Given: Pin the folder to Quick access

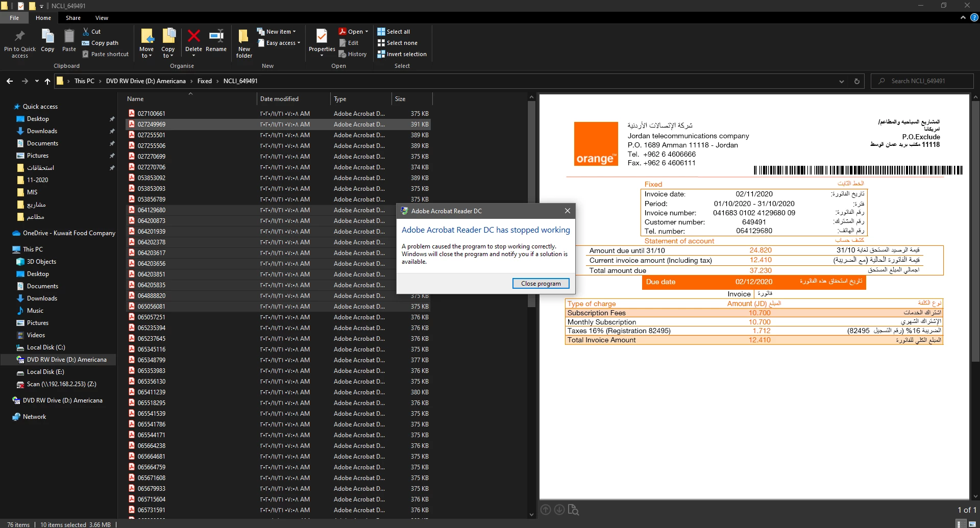Looking at the screenshot, I should click(20, 43).
